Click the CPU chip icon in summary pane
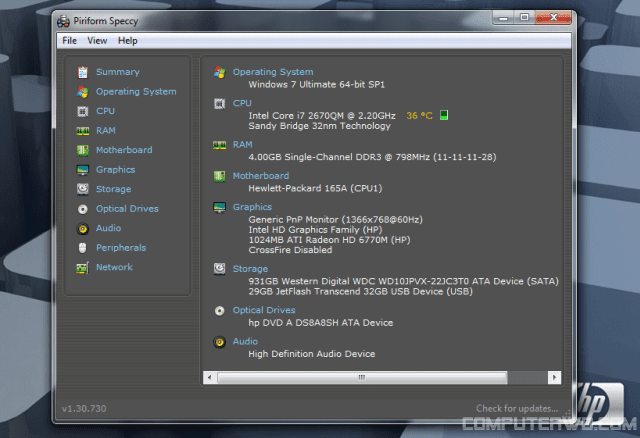The height and width of the screenshot is (438, 640). tap(220, 104)
